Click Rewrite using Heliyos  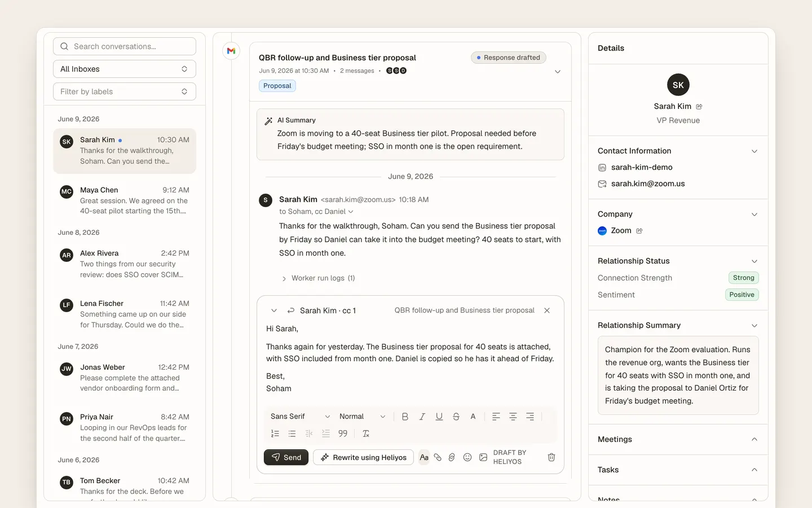pyautogui.click(x=363, y=457)
